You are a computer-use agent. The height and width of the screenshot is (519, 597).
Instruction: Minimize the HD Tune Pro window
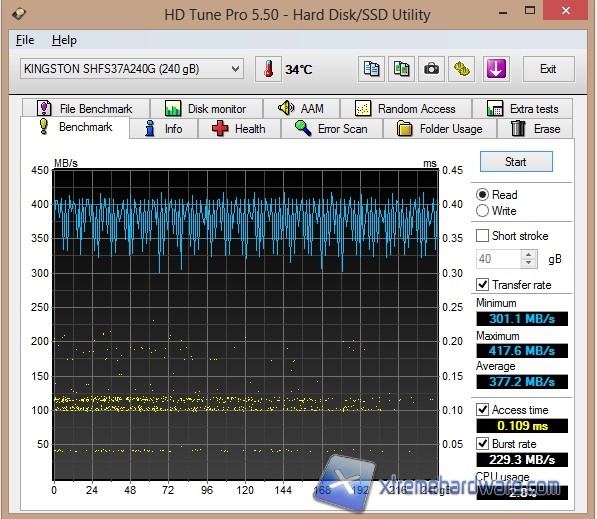pyautogui.click(x=503, y=13)
